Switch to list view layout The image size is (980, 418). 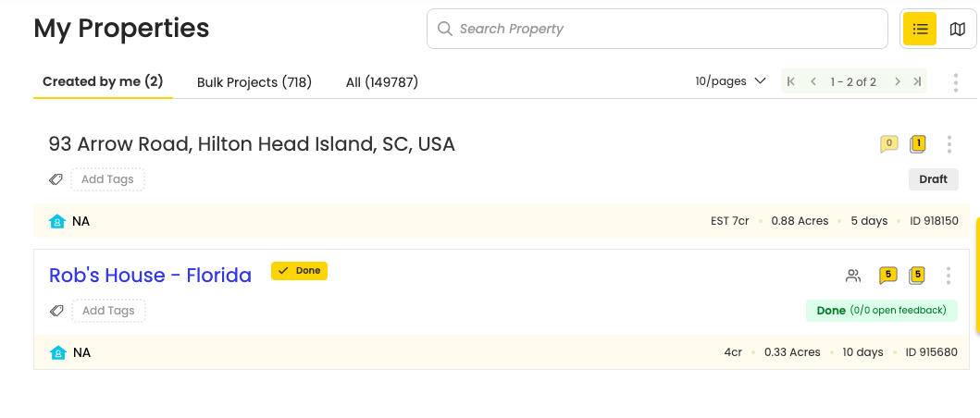click(920, 29)
